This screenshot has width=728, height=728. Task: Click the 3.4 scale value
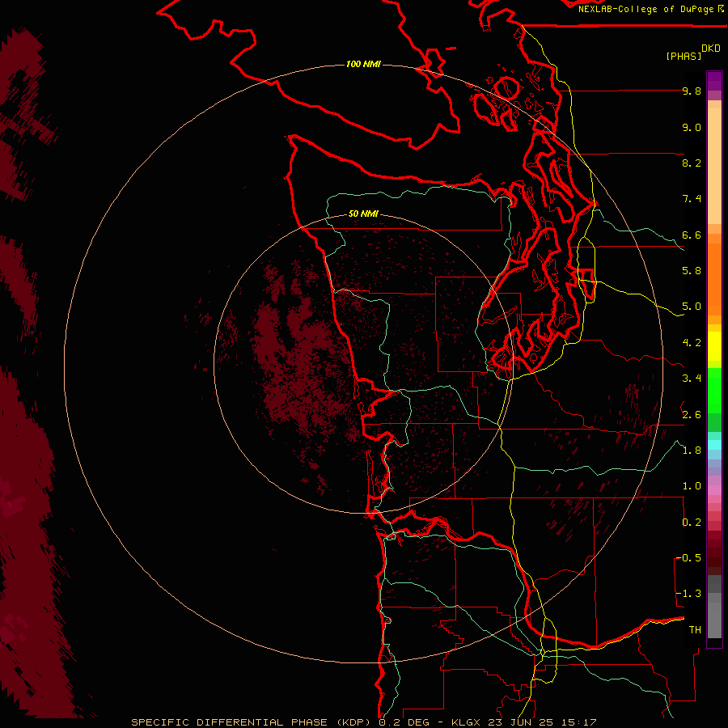point(692,379)
